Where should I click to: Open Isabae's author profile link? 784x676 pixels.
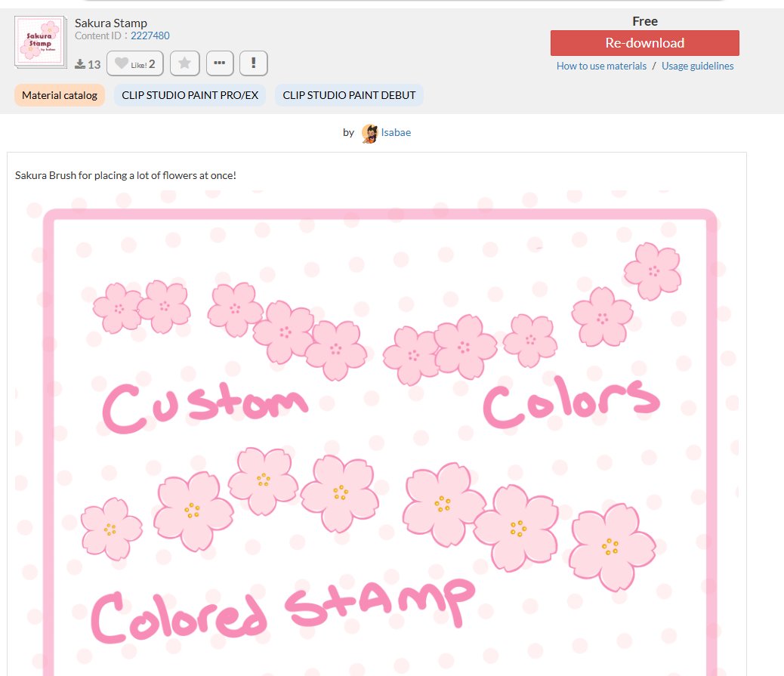[396, 132]
